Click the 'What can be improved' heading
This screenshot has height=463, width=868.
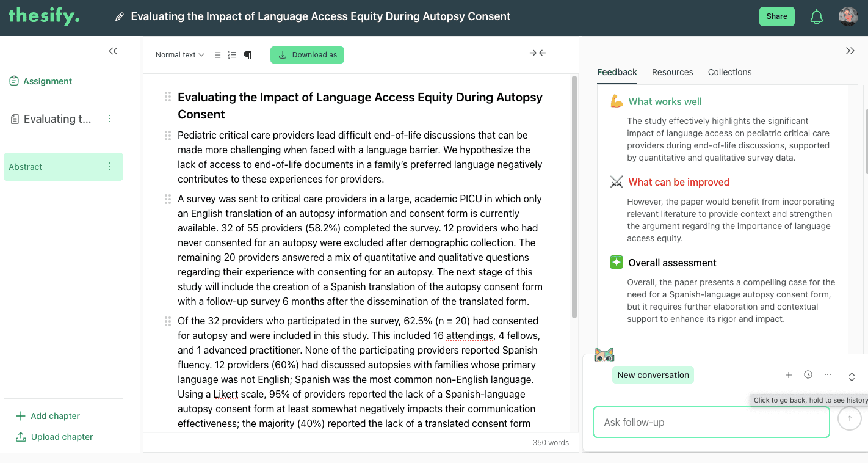coord(679,183)
